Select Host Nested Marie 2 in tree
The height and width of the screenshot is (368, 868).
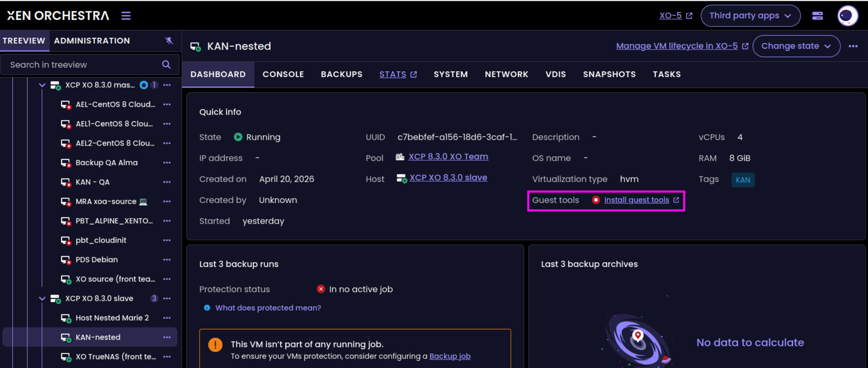click(112, 318)
